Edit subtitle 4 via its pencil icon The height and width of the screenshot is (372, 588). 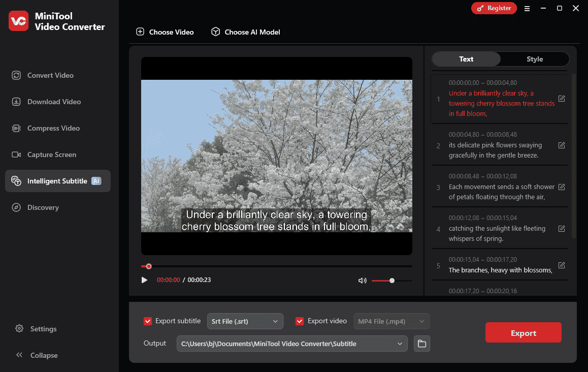(562, 229)
